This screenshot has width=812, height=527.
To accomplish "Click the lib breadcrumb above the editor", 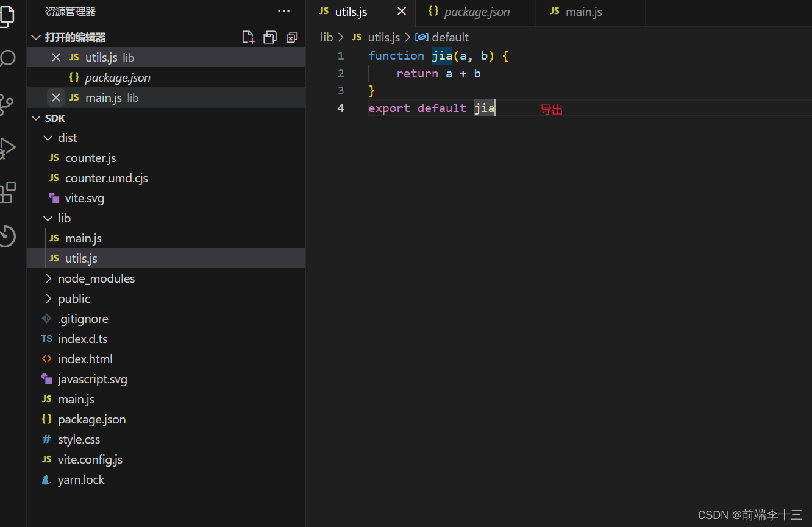I will click(327, 37).
